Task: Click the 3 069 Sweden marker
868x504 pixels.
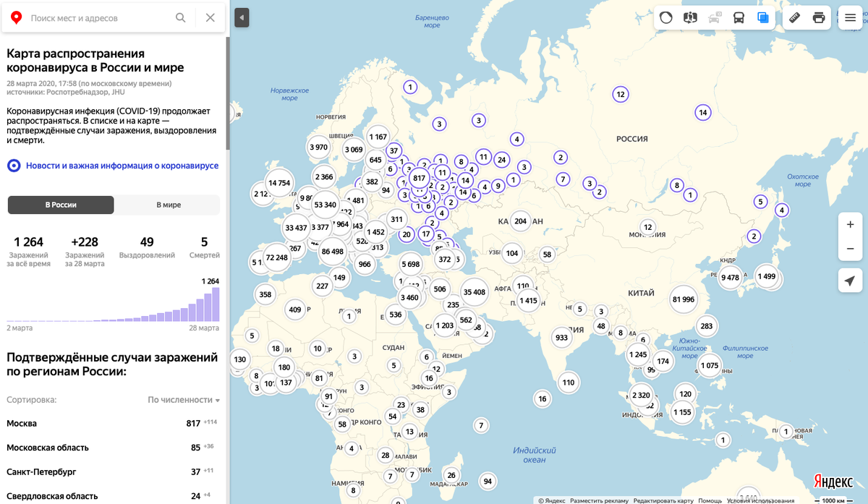Action: [x=354, y=150]
